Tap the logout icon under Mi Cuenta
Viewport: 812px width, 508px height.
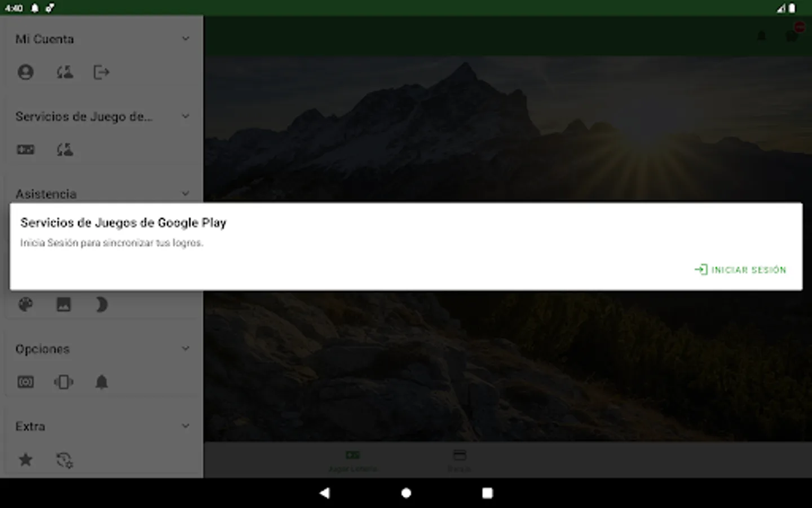pos(101,72)
